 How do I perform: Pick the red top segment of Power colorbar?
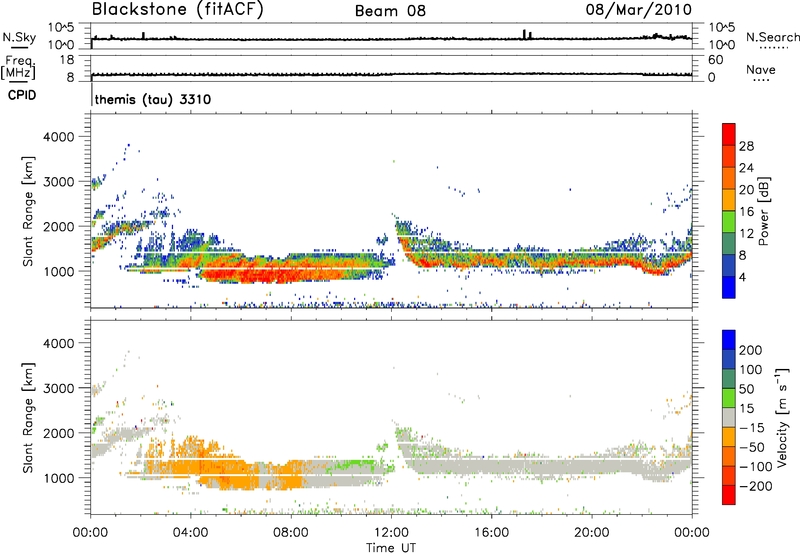pos(729,134)
